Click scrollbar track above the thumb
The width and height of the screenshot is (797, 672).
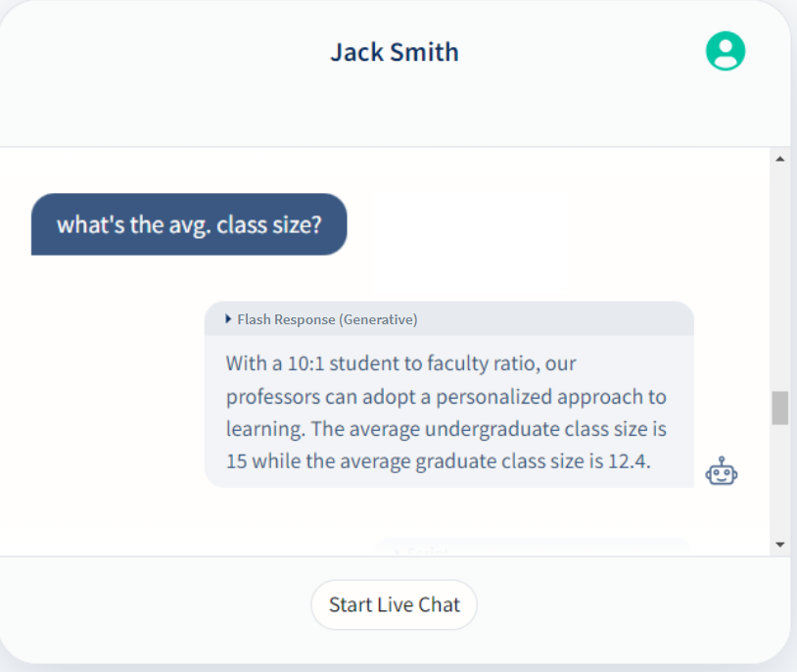tap(779, 274)
